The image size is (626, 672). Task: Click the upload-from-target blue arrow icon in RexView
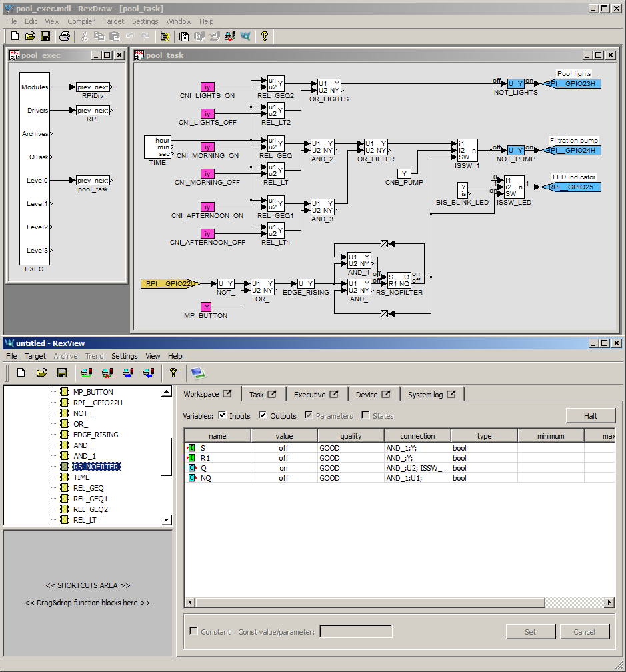[x=149, y=373]
